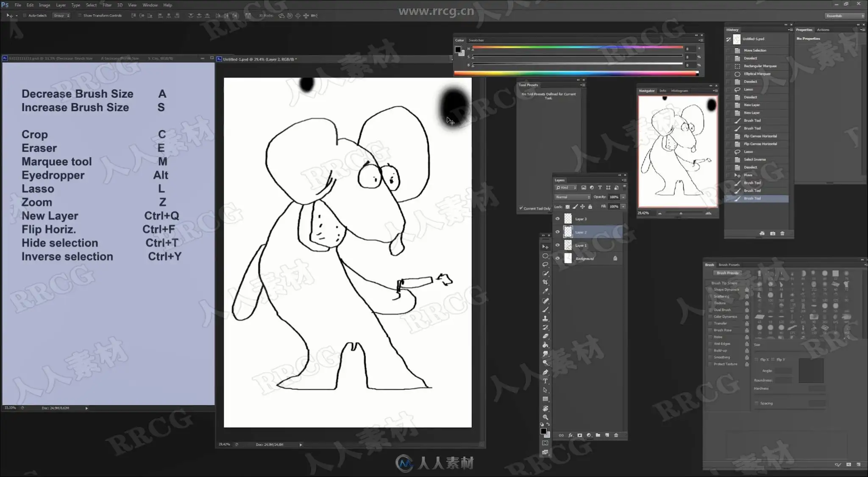Select the Zoom tool in toolbox
Screen dimensions: 868x477
(x=545, y=417)
